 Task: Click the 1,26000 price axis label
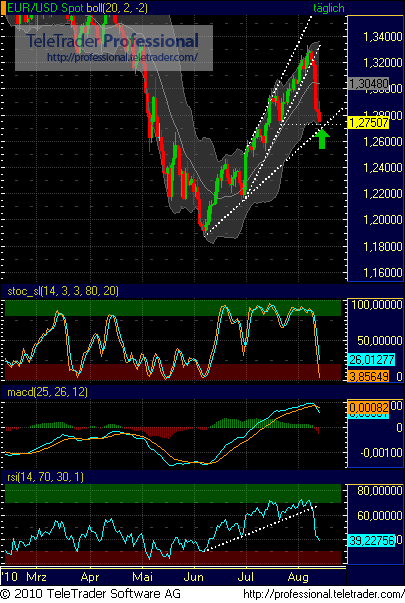coord(383,142)
